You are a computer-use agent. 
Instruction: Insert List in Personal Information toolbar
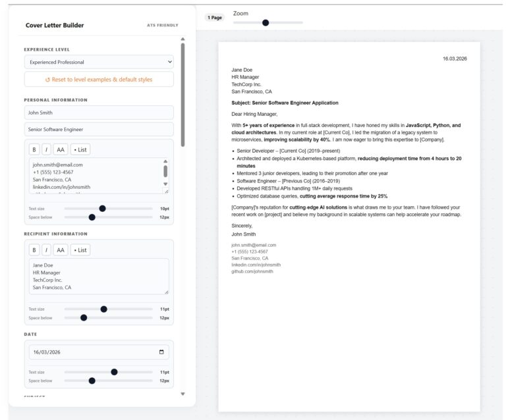(x=80, y=149)
